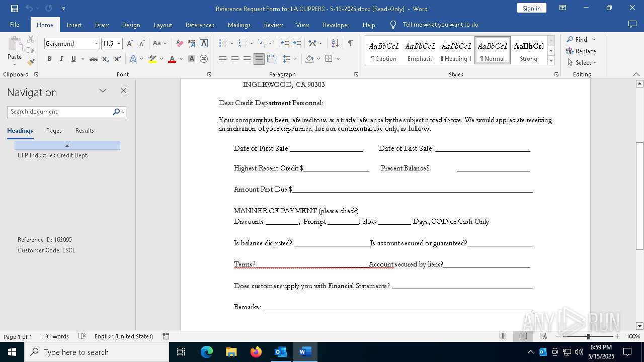Apply the Heading 1 style
644x362 pixels.
(x=456, y=51)
